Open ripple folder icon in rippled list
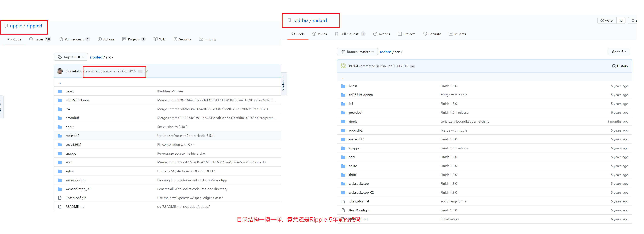The width and height of the screenshot is (644, 234). tap(60, 127)
